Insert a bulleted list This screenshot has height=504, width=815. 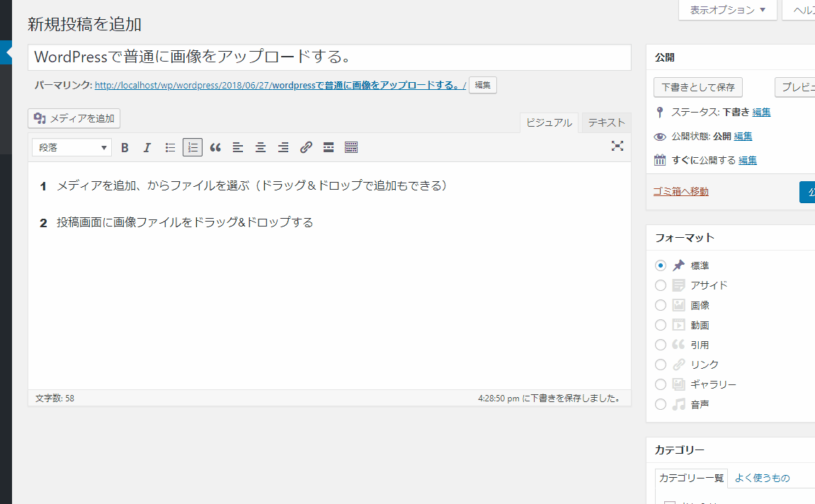(x=170, y=147)
